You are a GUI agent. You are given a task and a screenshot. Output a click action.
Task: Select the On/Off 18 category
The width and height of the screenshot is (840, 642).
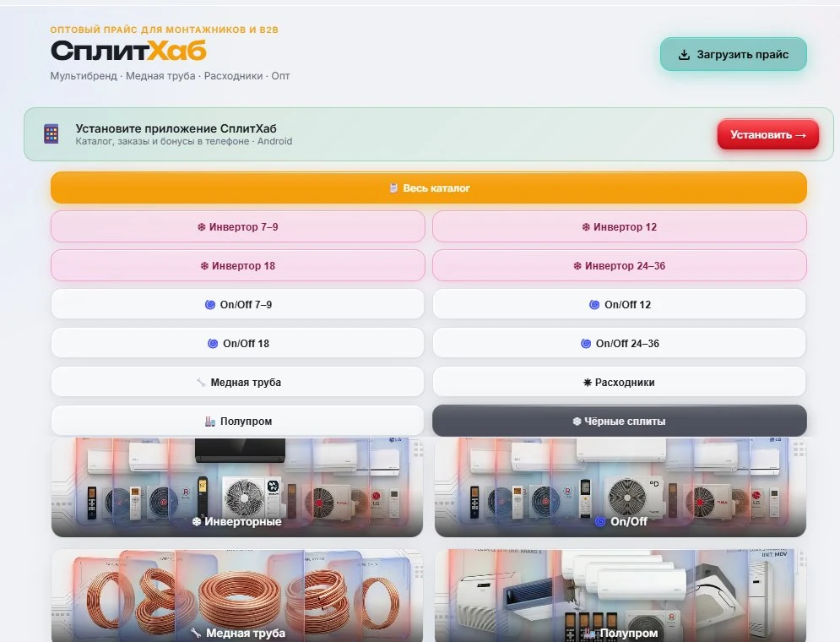pyautogui.click(x=238, y=344)
